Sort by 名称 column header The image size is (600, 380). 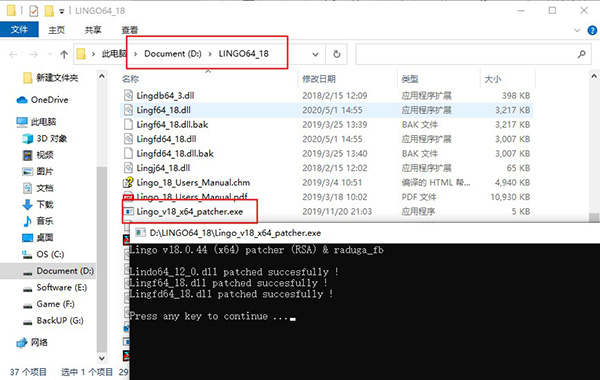click(x=130, y=79)
